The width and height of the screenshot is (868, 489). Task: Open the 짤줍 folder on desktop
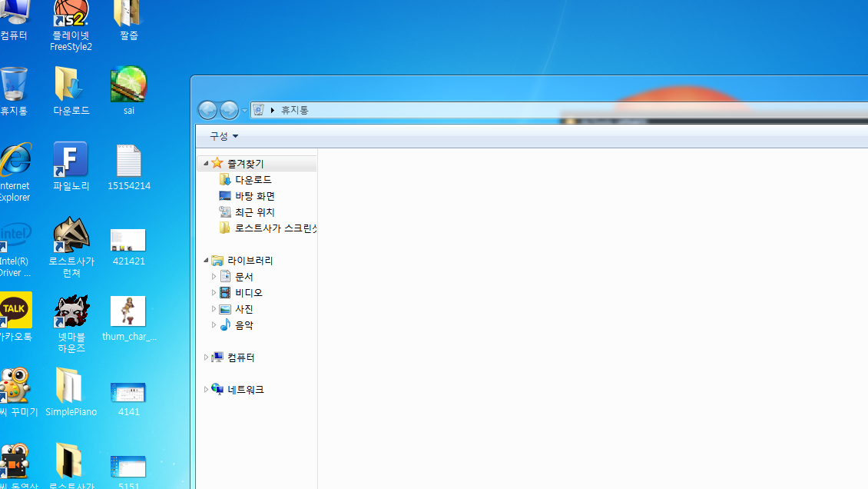click(128, 21)
